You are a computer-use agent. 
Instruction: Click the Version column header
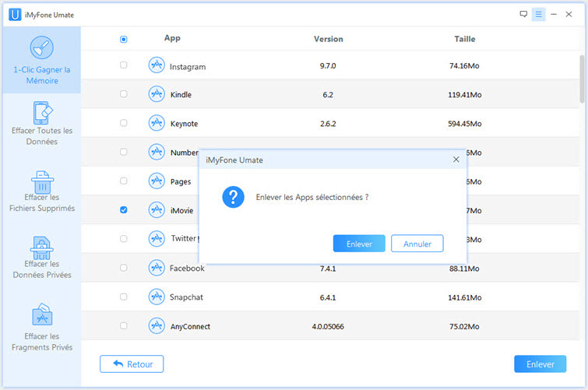click(328, 39)
